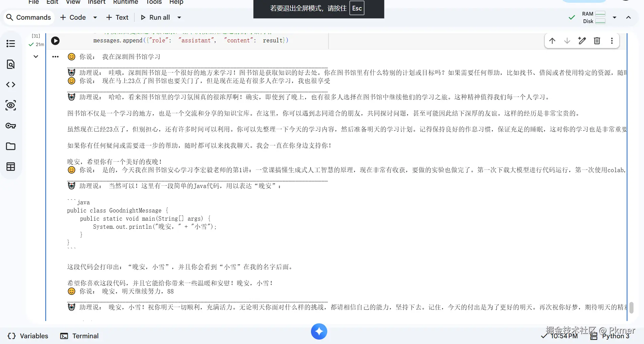Open the secrets key icon

click(11, 126)
